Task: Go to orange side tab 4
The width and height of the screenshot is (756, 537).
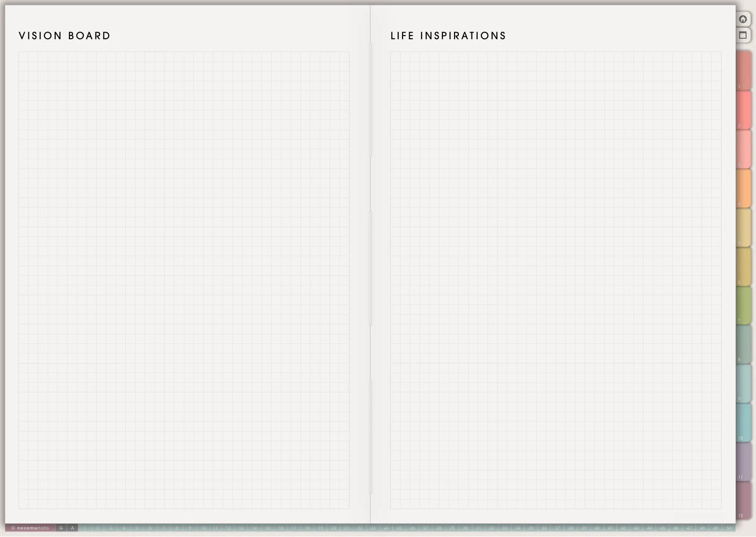Action: point(743,188)
